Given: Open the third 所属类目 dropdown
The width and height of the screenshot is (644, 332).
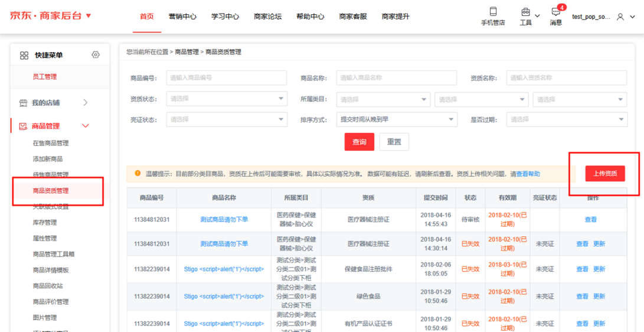Looking at the screenshot, I should point(580,99).
